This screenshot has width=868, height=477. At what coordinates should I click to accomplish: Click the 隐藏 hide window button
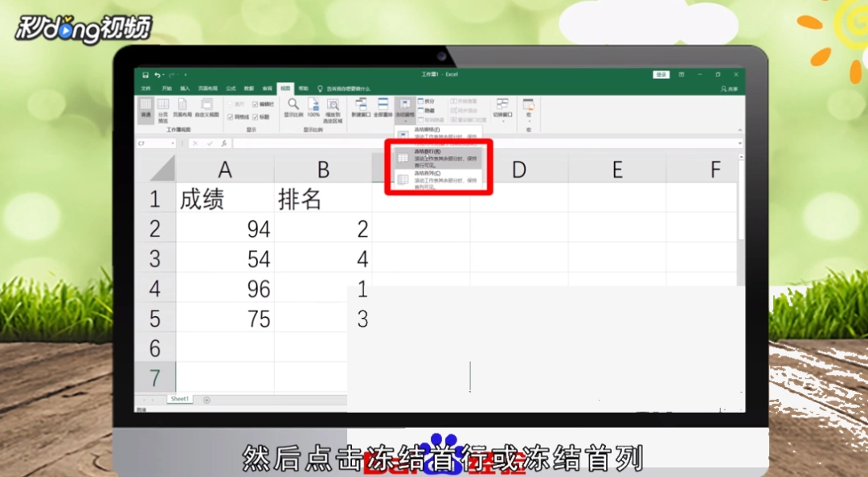tap(426, 110)
